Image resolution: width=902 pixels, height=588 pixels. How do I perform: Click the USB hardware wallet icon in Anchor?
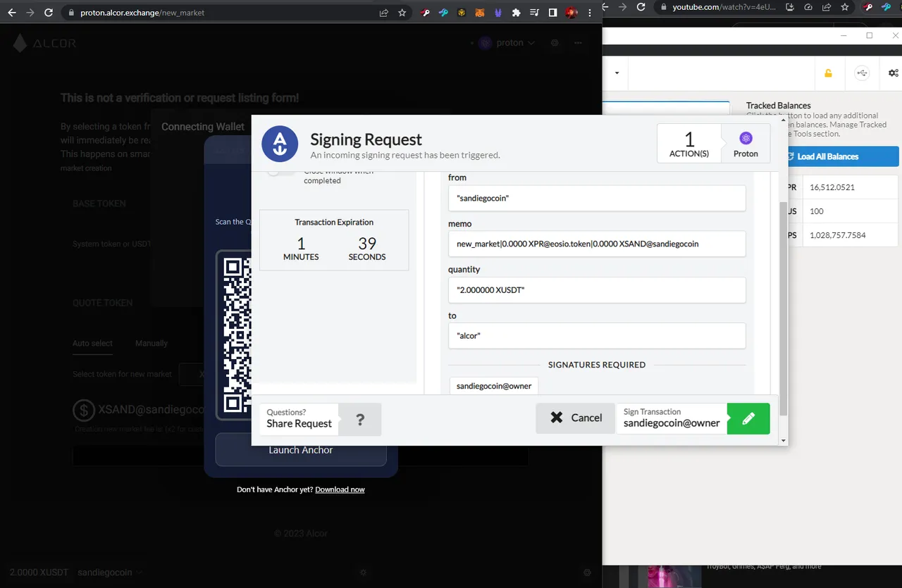pyautogui.click(x=861, y=73)
